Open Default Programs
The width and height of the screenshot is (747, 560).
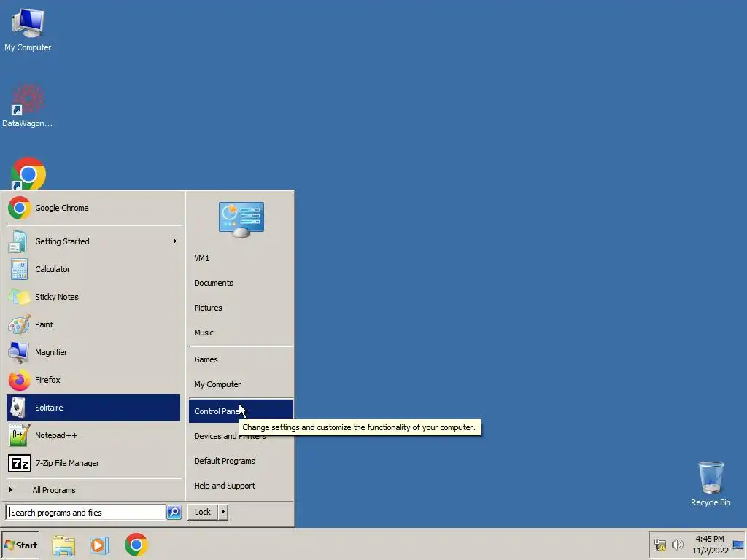click(241, 461)
